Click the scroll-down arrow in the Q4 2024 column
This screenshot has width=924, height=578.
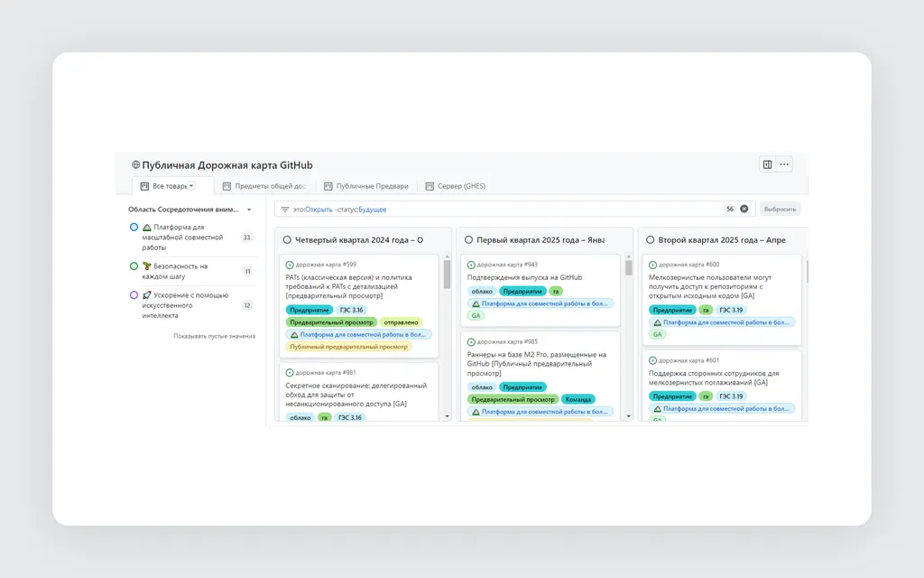click(447, 416)
